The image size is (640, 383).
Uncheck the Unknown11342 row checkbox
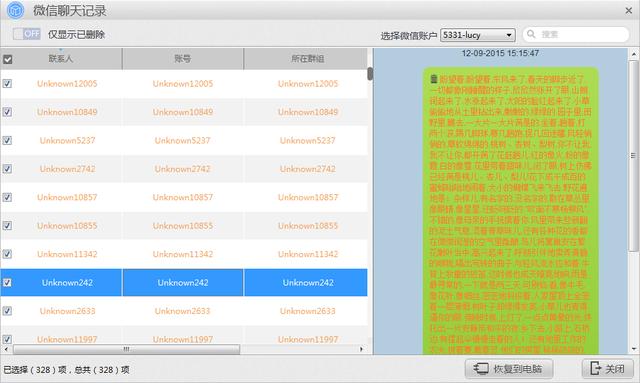coord(7,254)
